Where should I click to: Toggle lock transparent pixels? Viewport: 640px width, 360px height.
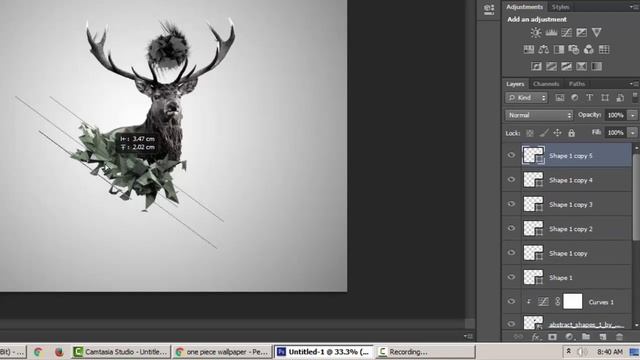[530, 133]
